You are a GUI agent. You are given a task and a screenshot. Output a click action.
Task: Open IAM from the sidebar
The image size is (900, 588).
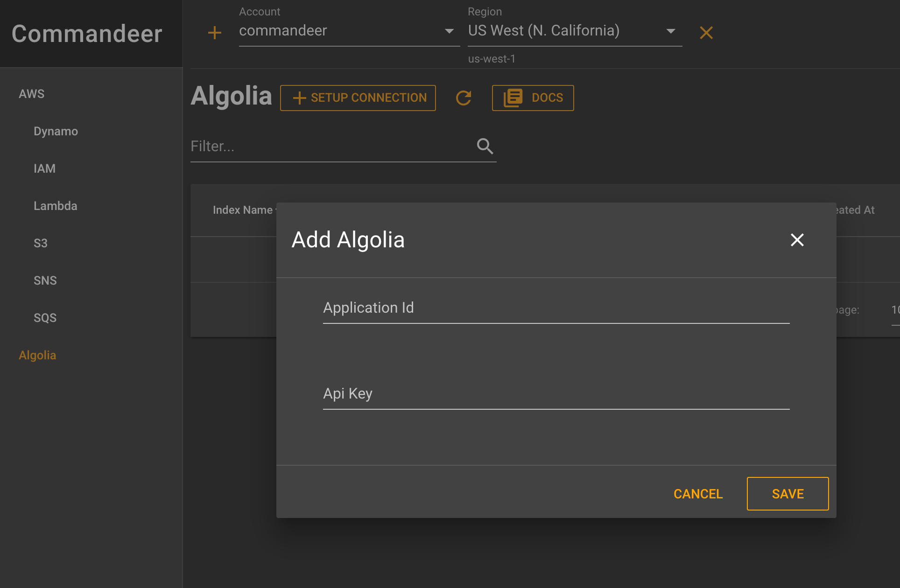pyautogui.click(x=44, y=168)
